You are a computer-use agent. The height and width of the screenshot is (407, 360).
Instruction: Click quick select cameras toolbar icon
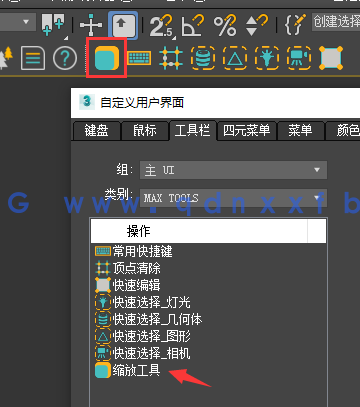[x=299, y=58]
